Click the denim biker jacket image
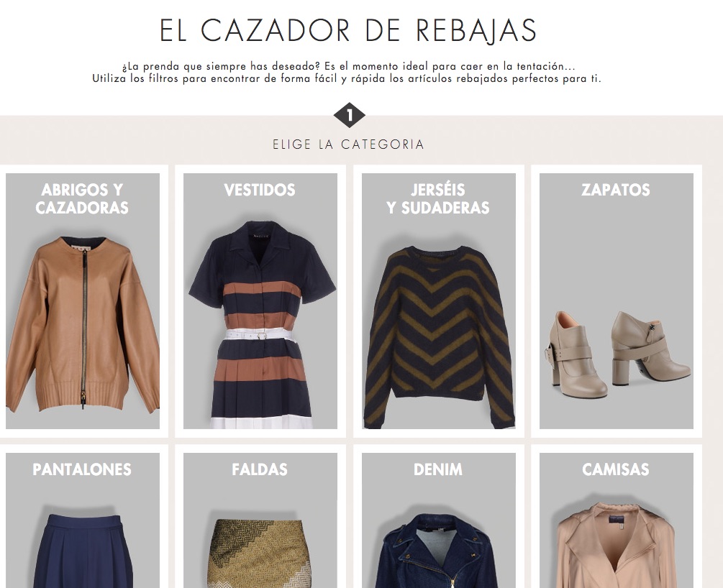 click(x=438, y=551)
